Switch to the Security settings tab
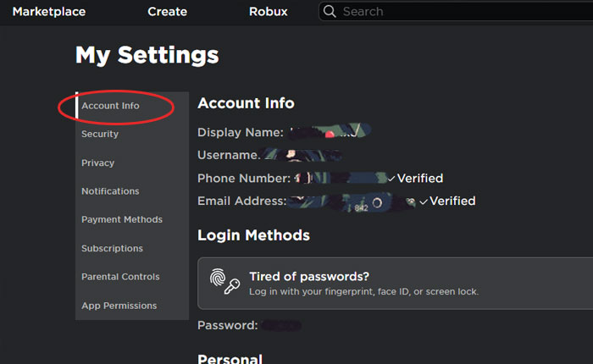593x364 pixels. [x=100, y=134]
